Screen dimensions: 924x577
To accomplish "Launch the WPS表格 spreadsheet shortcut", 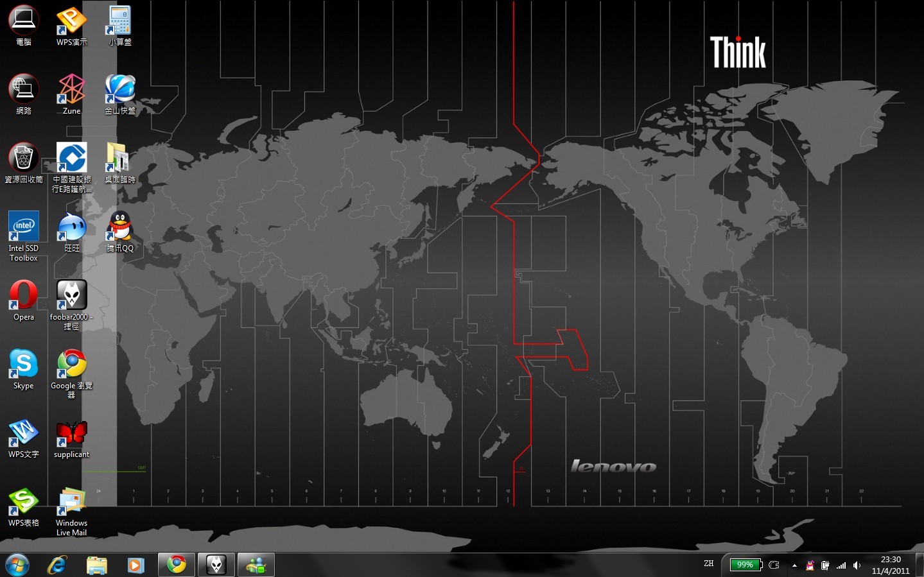I will pos(24,506).
